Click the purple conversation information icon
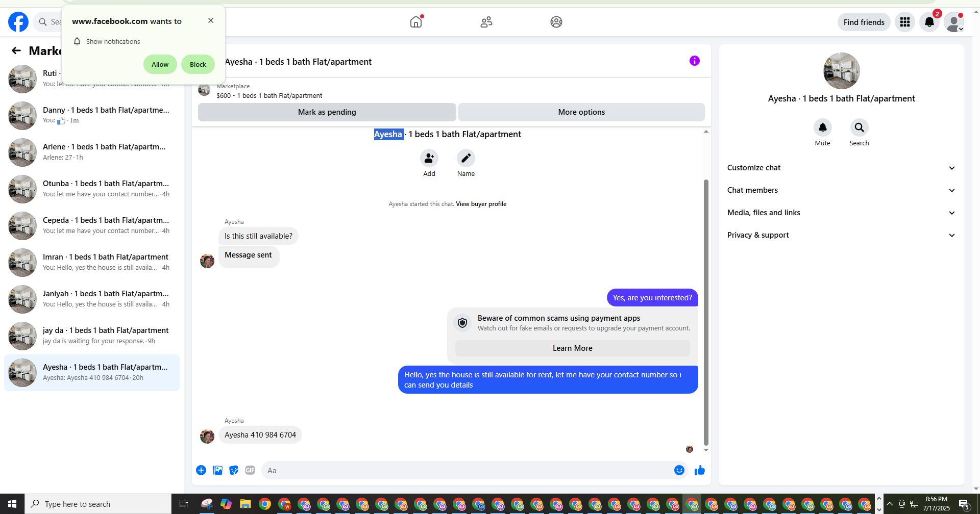 pos(695,61)
